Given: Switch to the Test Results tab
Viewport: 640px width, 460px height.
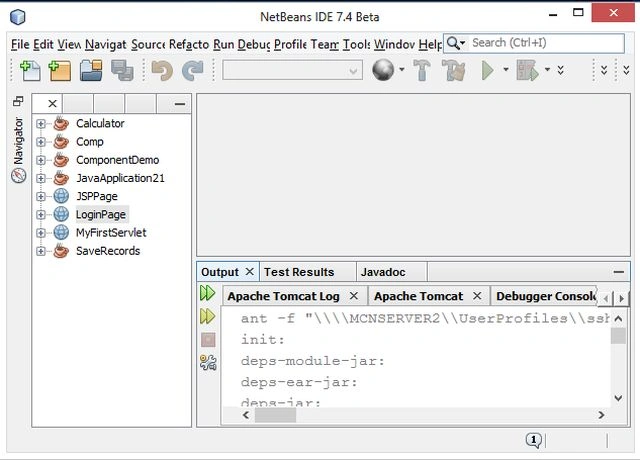Looking at the screenshot, I should coord(299,272).
